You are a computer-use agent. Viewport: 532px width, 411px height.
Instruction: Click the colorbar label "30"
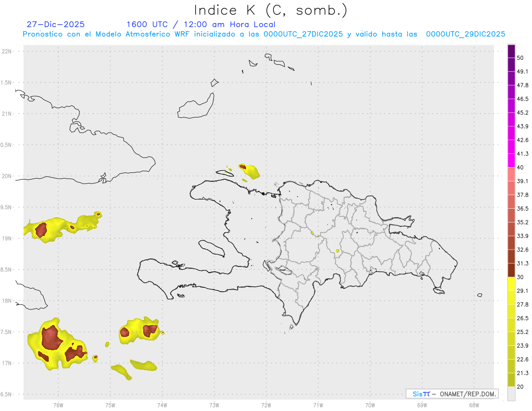point(520,277)
